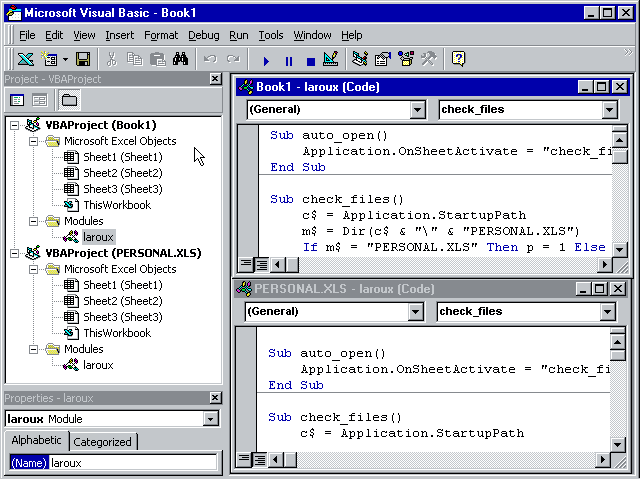This screenshot has height=480, width=640.
Task: Click the Copy toolbar icon
Action: click(x=134, y=59)
